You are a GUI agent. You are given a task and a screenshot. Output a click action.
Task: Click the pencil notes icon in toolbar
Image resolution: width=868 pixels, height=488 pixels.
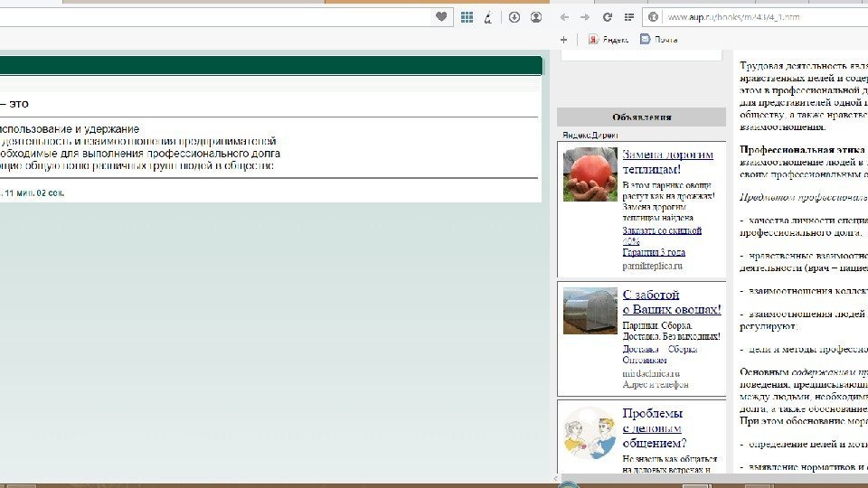point(488,17)
